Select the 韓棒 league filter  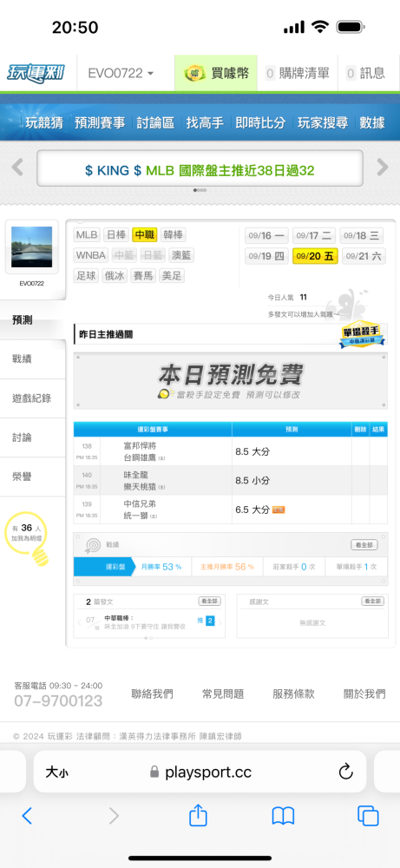click(x=174, y=234)
